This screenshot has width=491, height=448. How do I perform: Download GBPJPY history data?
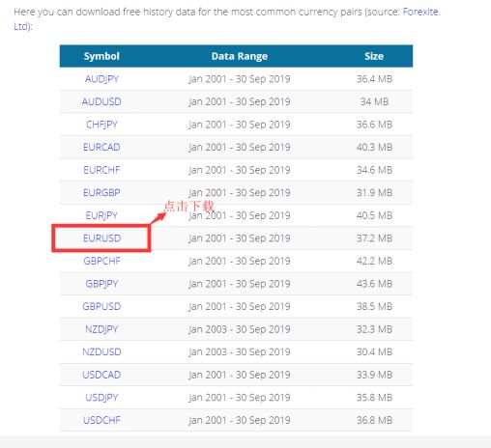point(101,284)
